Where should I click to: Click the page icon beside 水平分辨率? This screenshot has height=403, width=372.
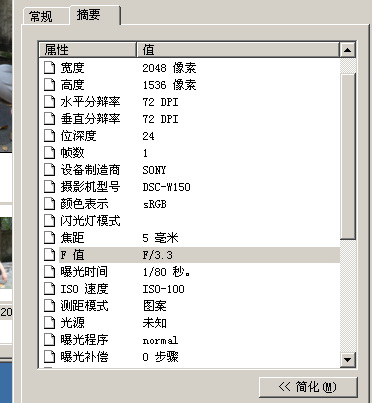click(x=49, y=102)
